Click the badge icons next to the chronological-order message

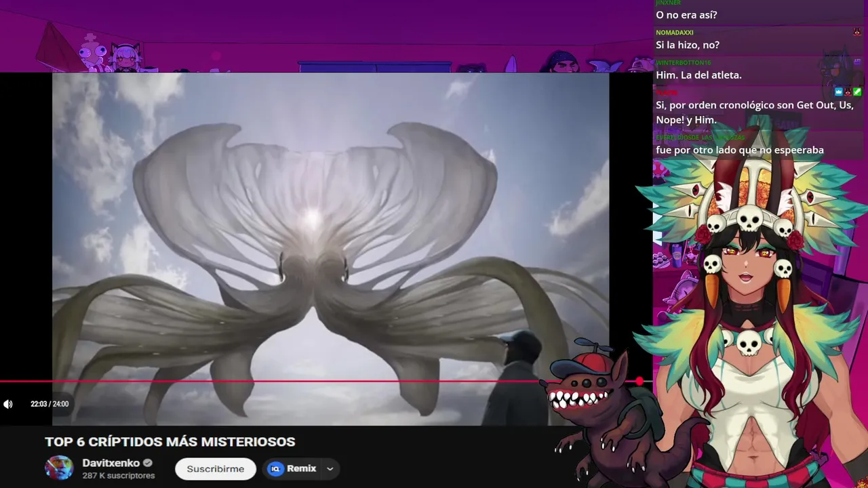[848, 91]
